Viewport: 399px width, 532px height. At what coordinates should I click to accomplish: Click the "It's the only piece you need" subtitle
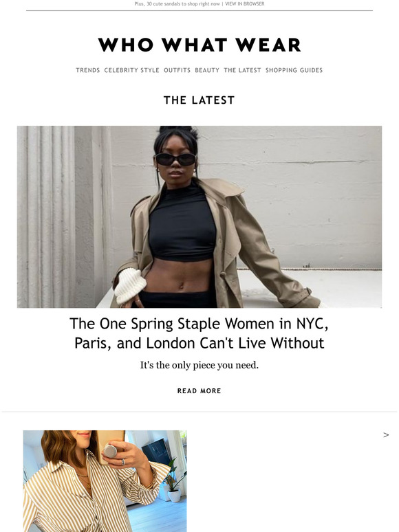[199, 365]
